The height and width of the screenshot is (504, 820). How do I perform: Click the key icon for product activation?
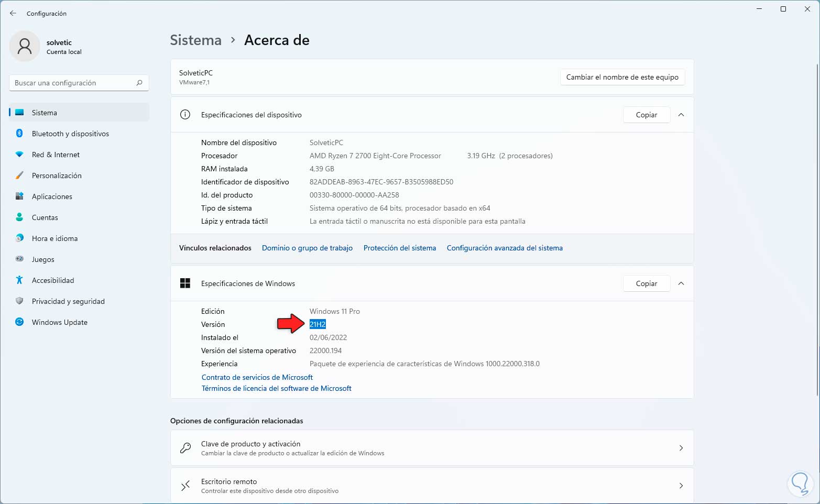coord(185,448)
